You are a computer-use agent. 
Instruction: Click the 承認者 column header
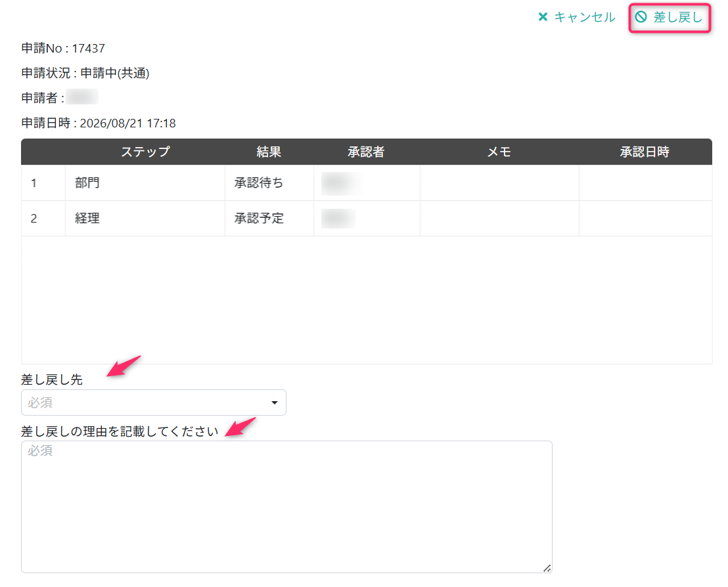pos(366,152)
